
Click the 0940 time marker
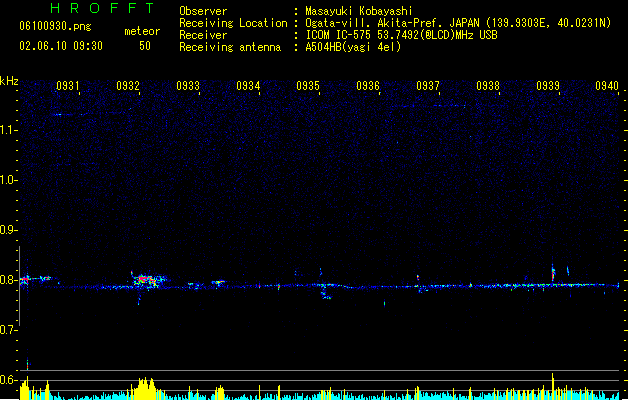click(607, 86)
